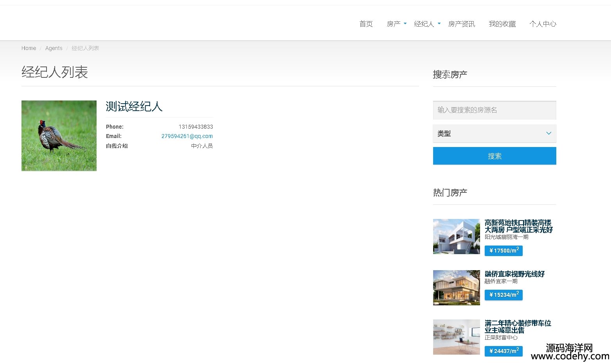Open 满二年精心装修带车位 property title

(x=518, y=327)
